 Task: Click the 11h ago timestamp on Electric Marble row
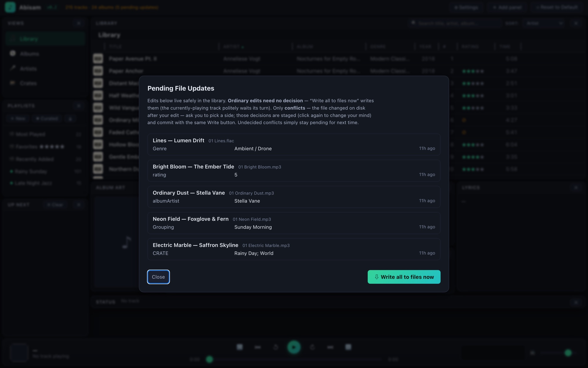tap(427, 253)
